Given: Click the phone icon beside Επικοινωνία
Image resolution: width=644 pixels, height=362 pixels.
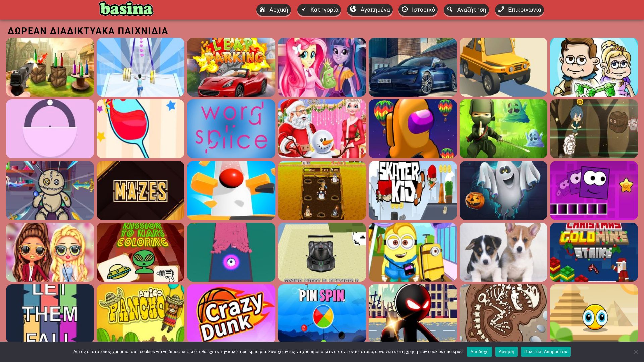Looking at the screenshot, I should pyautogui.click(x=501, y=9).
